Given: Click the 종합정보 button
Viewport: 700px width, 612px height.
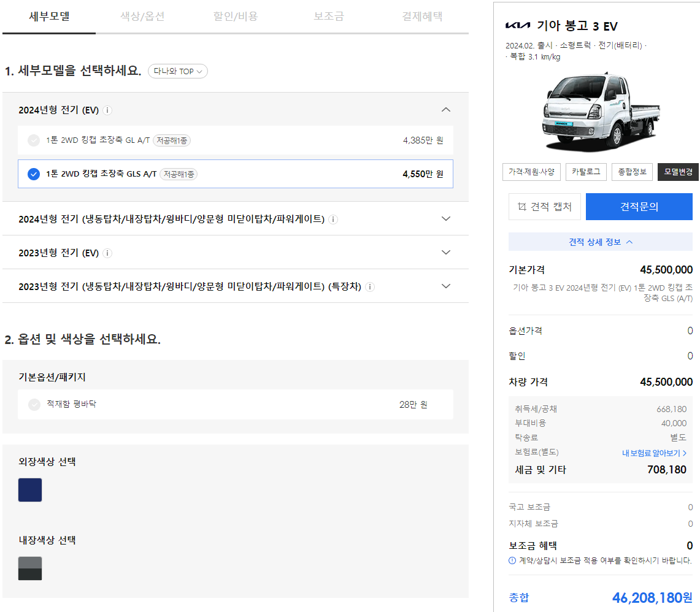Looking at the screenshot, I should click(632, 172).
